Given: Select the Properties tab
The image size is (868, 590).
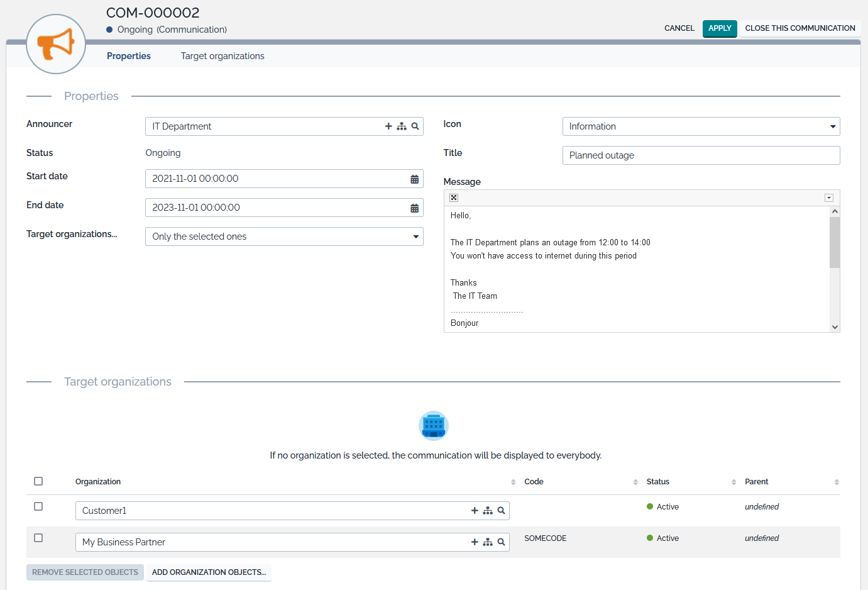Looking at the screenshot, I should coord(129,56).
